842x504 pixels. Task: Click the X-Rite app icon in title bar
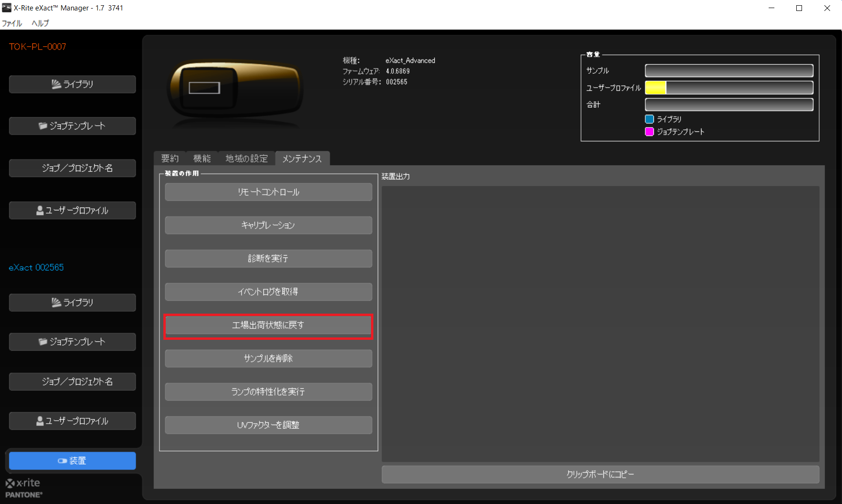click(x=7, y=8)
